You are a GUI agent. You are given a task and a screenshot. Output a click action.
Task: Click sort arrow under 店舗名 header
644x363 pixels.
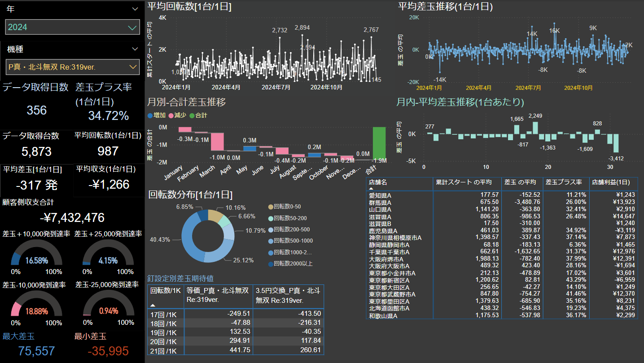click(371, 189)
